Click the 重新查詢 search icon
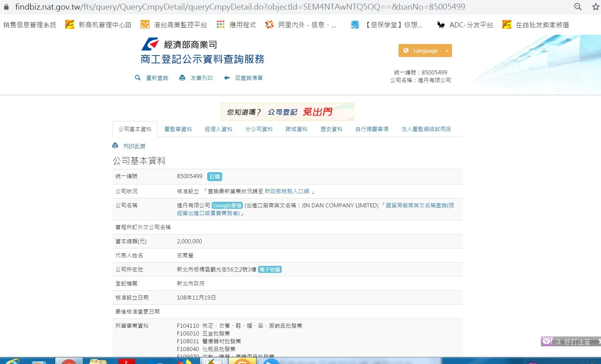 (x=138, y=78)
